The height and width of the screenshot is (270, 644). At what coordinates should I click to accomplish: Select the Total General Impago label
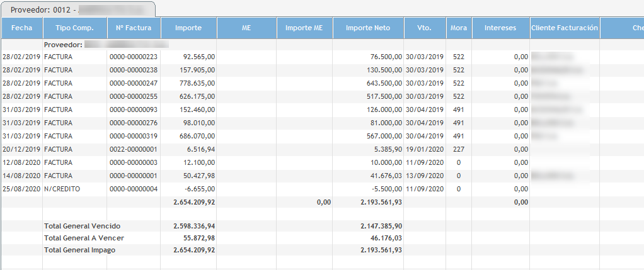pyautogui.click(x=80, y=250)
